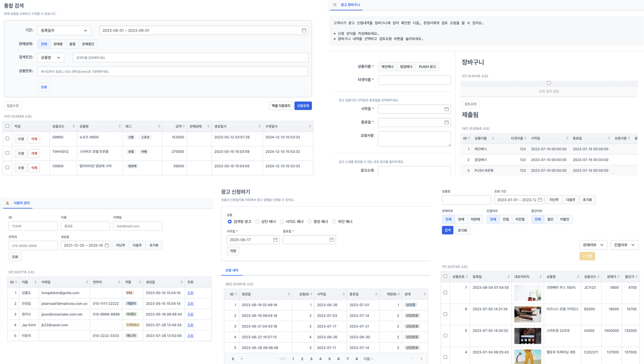
Task: Expand the 등록일자 period dropdown
Action: tap(64, 30)
